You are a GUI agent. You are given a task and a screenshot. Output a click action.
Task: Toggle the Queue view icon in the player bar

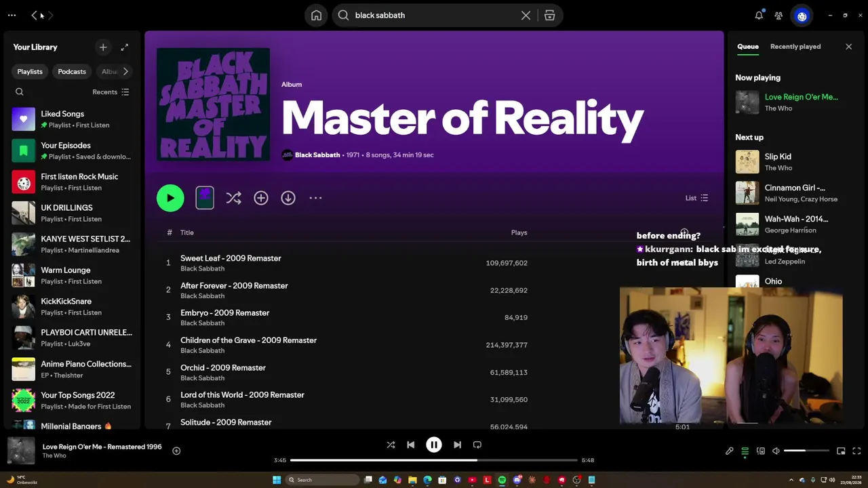coord(745,451)
